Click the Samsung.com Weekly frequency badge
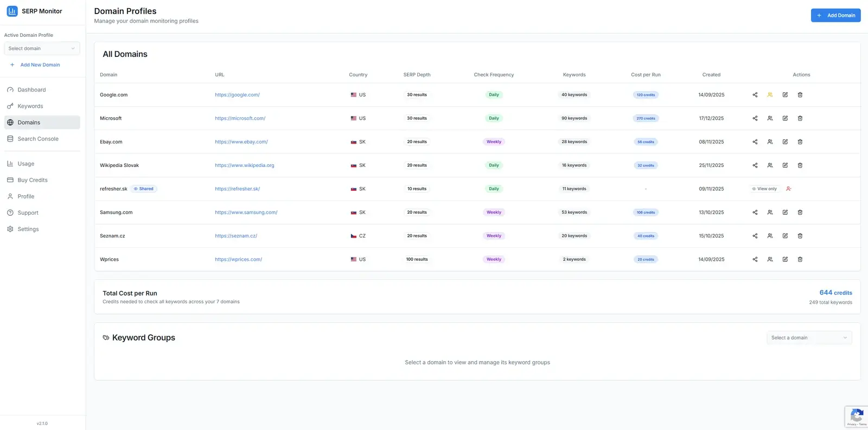Image resolution: width=868 pixels, height=430 pixels. [494, 213]
